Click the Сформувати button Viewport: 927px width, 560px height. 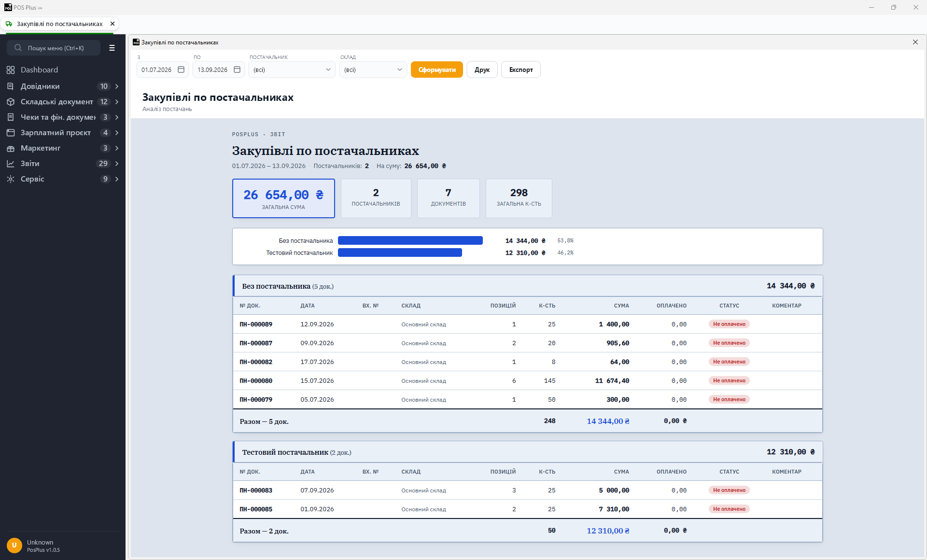tap(437, 70)
